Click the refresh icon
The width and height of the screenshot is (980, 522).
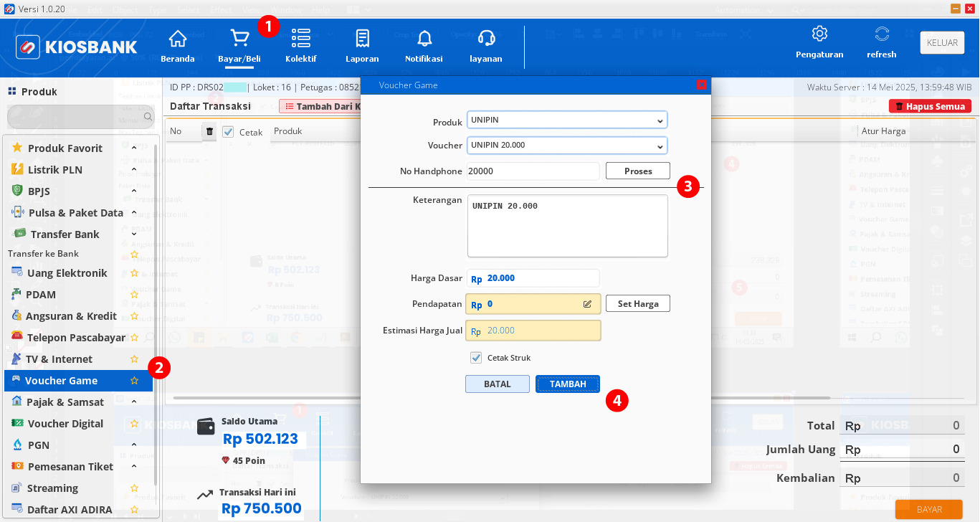882,34
